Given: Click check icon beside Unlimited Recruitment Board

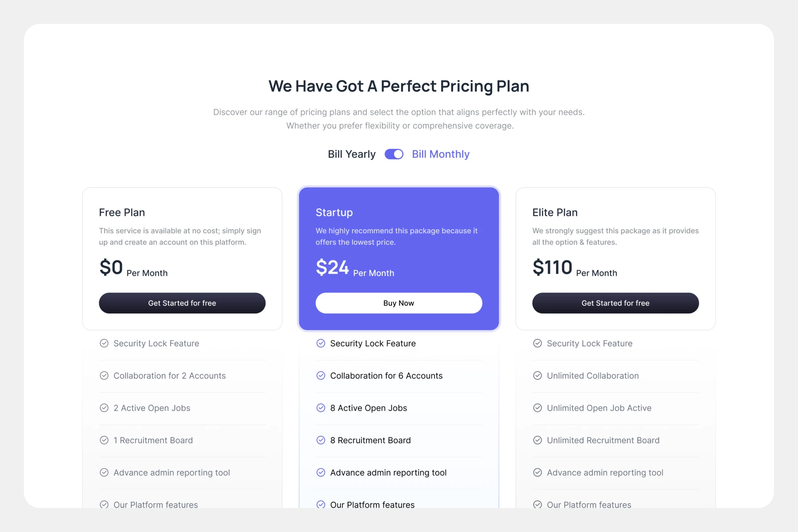Looking at the screenshot, I should click(537, 440).
